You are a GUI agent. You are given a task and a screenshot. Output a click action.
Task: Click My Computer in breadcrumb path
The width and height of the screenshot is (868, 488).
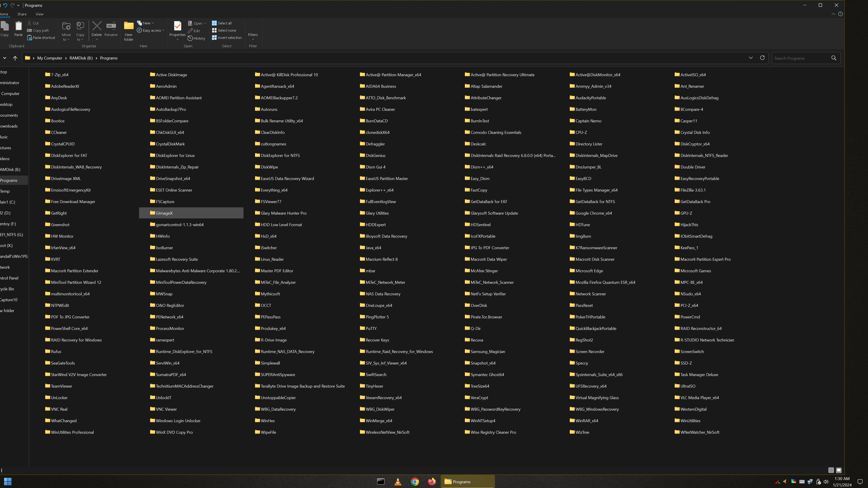pyautogui.click(x=50, y=58)
